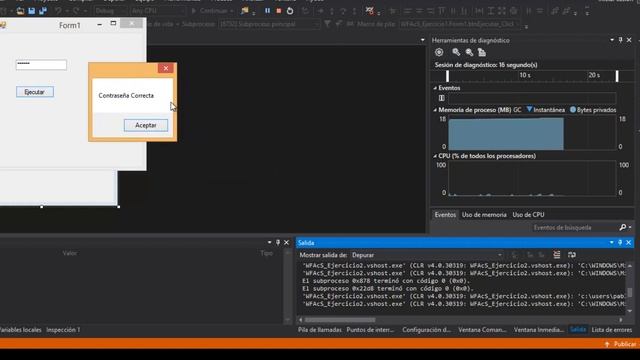Click the Open file folder icon
The image size is (640, 360).
pyautogui.click(x=20, y=11)
